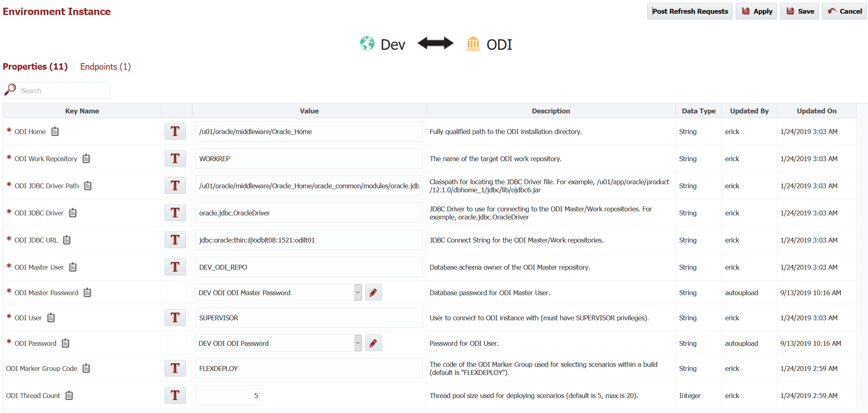
Task: Click the WORKREP value field
Action: [x=309, y=159]
